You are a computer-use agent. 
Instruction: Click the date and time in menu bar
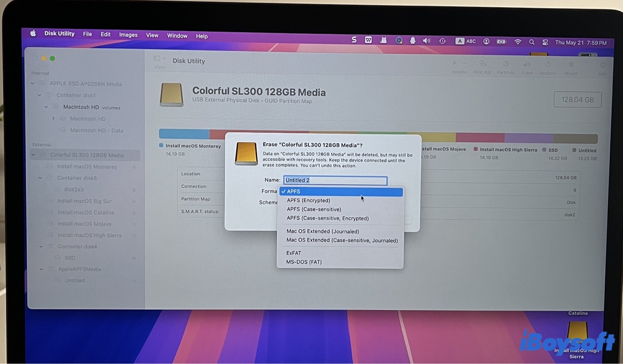[x=580, y=43]
